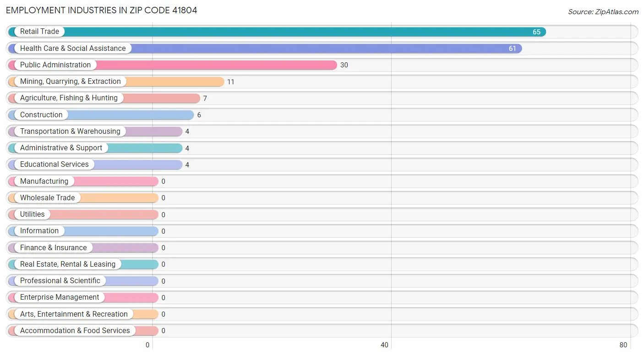The height and width of the screenshot is (356, 644).
Task: Click the Manufacturing label
Action: pos(44,181)
